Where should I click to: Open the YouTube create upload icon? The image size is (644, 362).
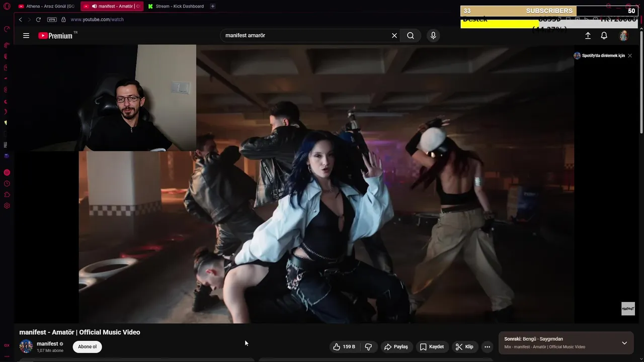(x=588, y=36)
